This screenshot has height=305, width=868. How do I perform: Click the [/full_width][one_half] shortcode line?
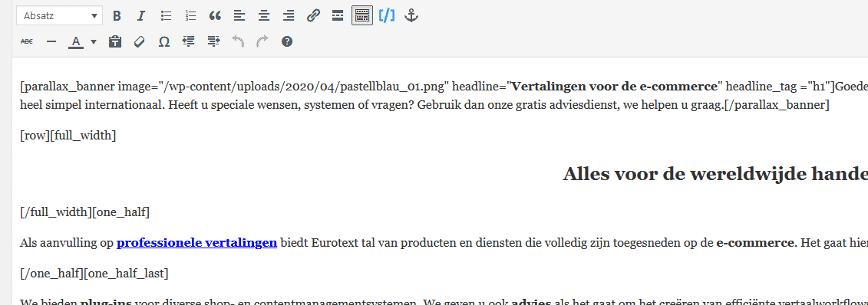click(84, 212)
